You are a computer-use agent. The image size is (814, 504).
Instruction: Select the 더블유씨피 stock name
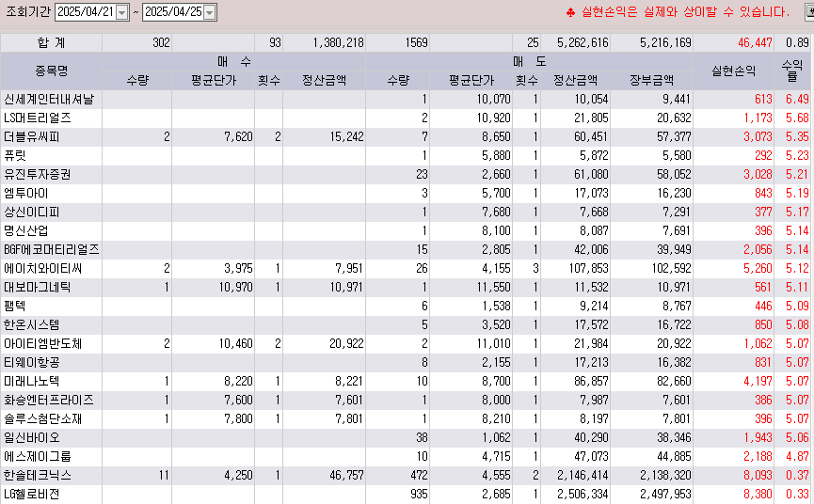coord(32,137)
